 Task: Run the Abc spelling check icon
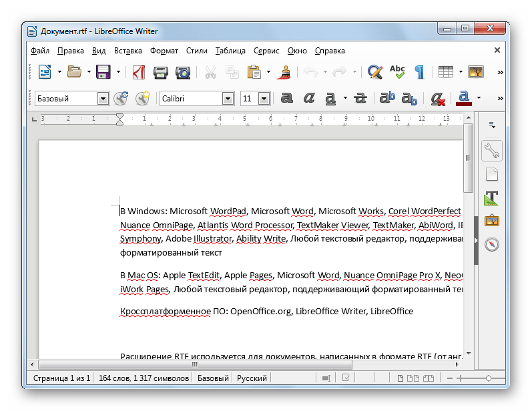[397, 72]
